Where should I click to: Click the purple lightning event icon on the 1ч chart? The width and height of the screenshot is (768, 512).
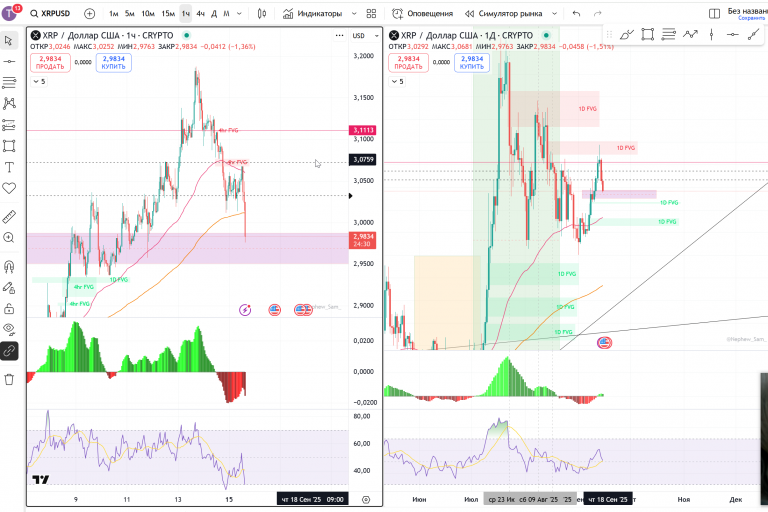(245, 310)
